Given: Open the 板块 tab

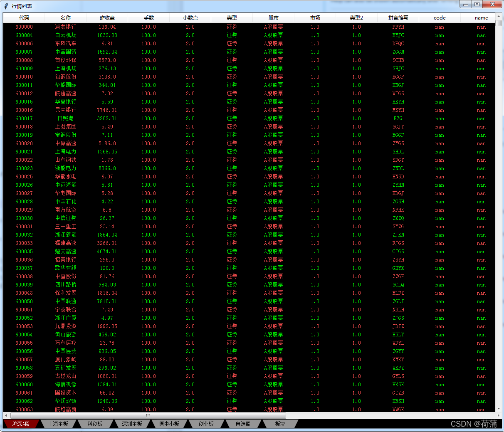Looking at the screenshot, I should (x=280, y=424).
